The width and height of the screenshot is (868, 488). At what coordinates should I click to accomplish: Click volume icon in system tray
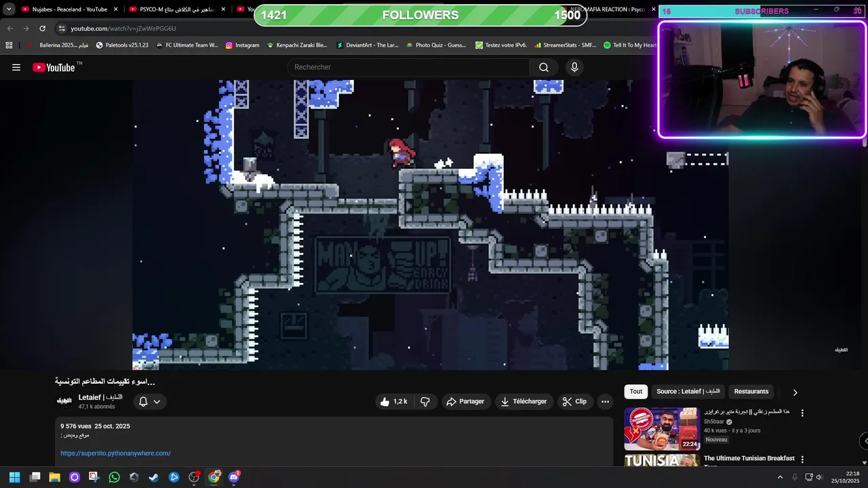[818, 477]
